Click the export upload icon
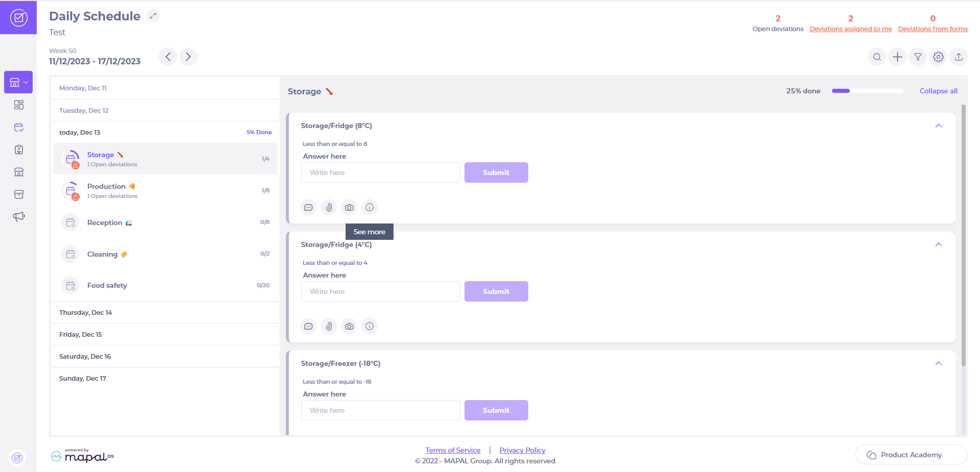Image resolution: width=980 pixels, height=472 pixels. click(x=959, y=57)
